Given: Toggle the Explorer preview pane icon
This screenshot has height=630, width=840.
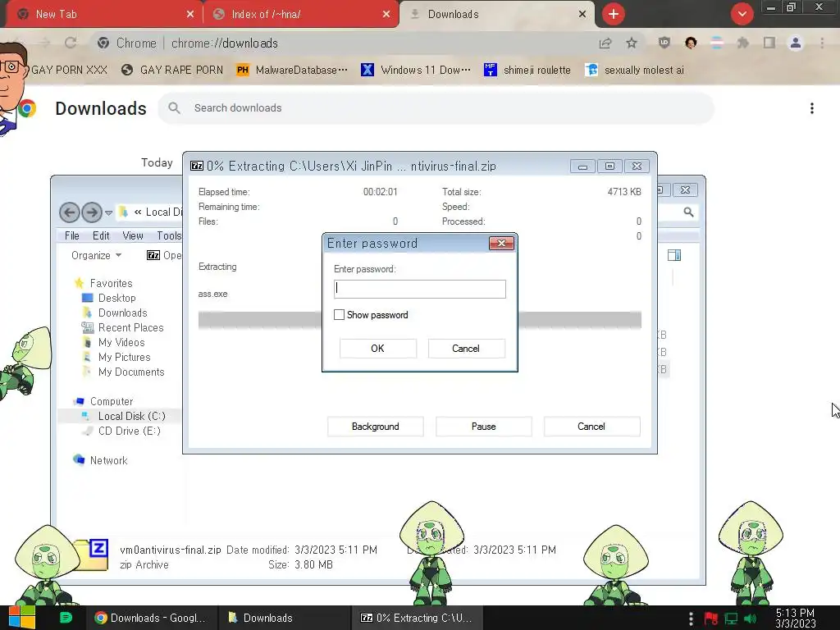Looking at the screenshot, I should pyautogui.click(x=674, y=256).
